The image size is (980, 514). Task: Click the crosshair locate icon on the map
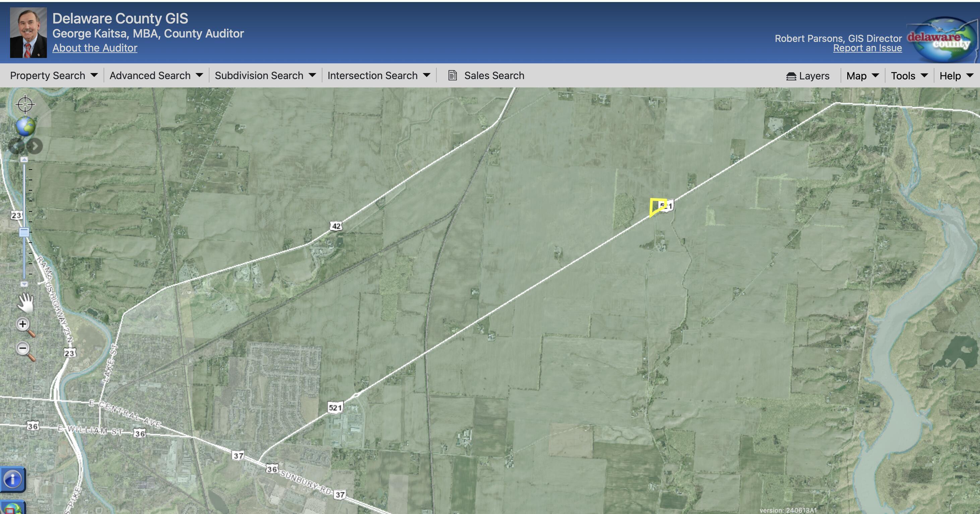coord(25,104)
